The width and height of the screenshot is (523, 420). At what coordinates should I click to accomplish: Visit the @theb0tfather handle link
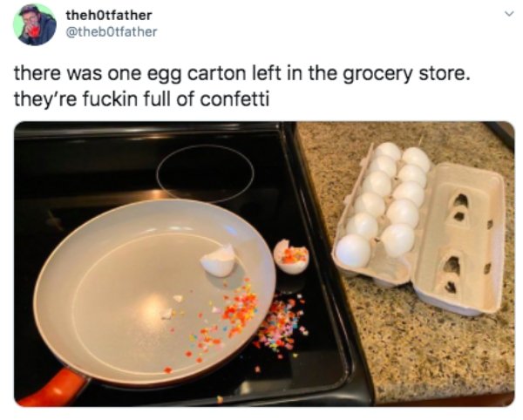(112, 32)
